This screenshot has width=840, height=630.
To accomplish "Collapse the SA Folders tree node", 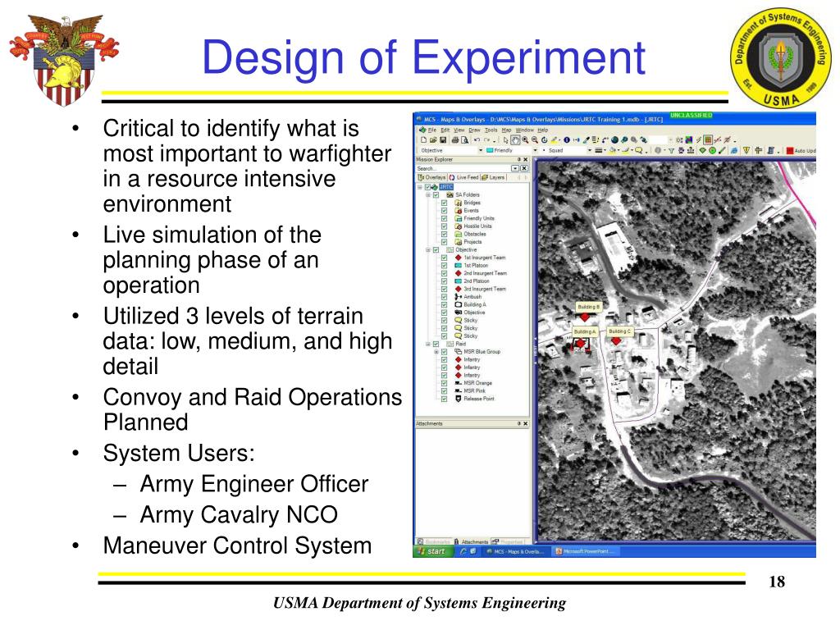I will coord(428,195).
